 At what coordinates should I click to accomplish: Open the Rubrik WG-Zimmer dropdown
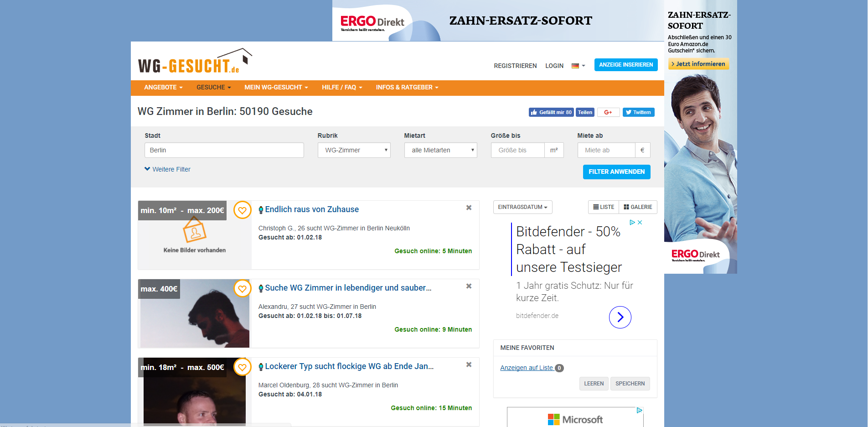[x=354, y=150]
